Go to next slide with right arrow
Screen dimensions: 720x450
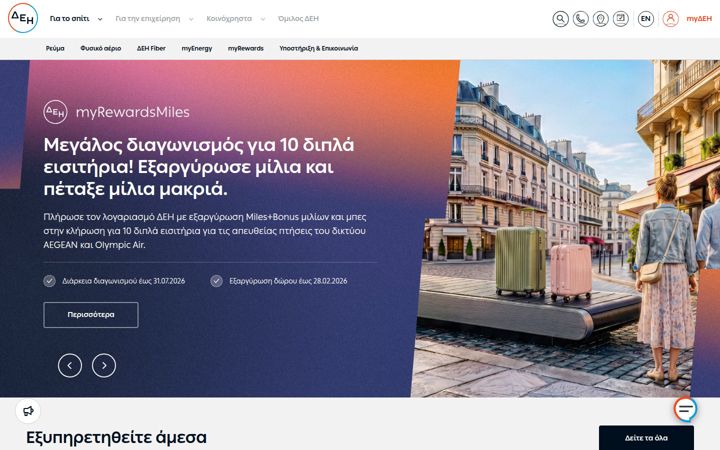pyautogui.click(x=104, y=366)
